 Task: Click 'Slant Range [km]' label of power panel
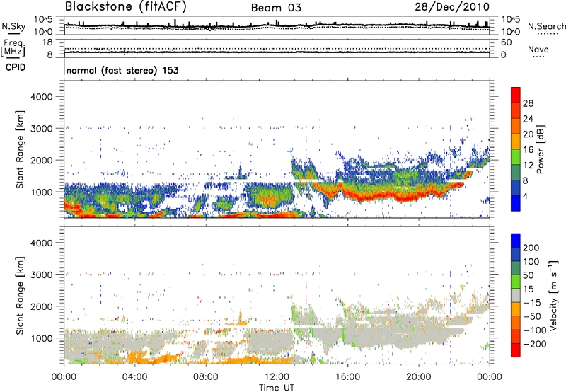pyautogui.click(x=20, y=149)
